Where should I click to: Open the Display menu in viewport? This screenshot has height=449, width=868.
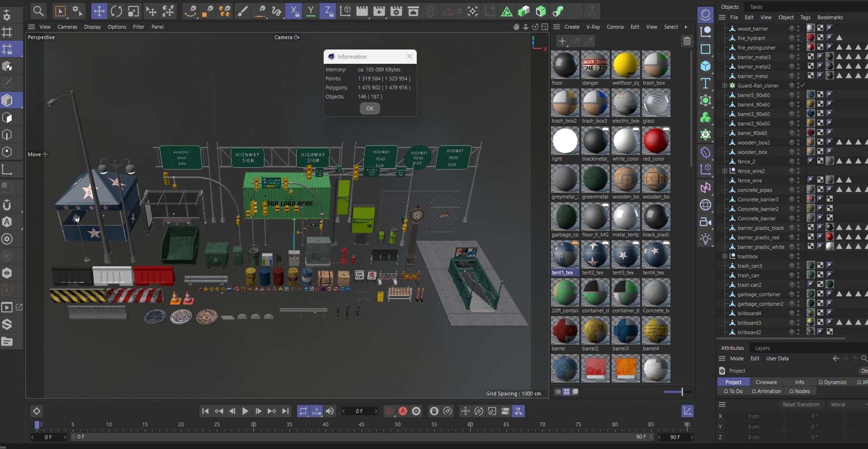coord(93,27)
